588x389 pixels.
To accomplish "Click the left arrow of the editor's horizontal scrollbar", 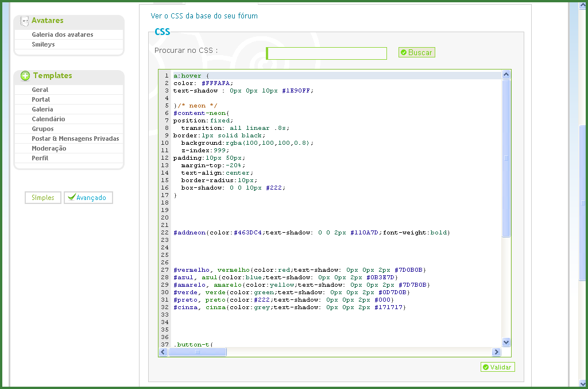I will point(163,352).
